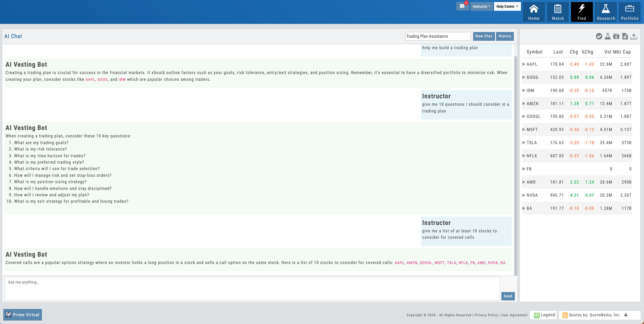Click the NVDA link in covered calls list

click(493, 263)
